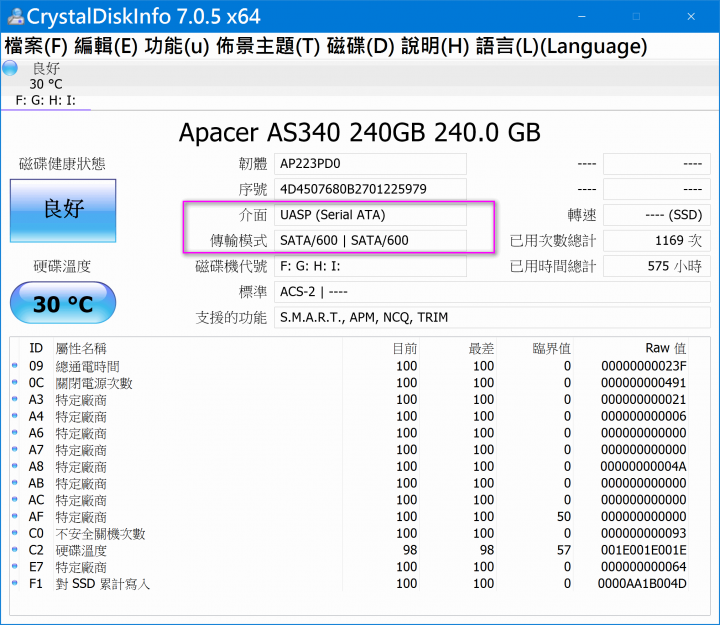The height and width of the screenshot is (625, 720).
Task: Click the rotation rate field ---- (SSD)
Action: 657,215
